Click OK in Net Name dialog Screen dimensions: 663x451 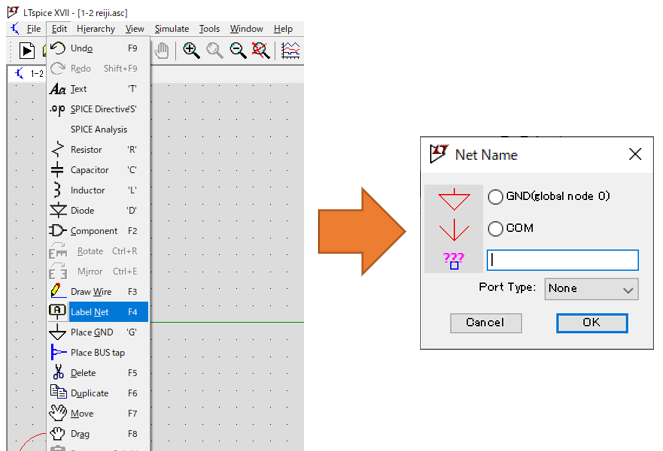592,323
